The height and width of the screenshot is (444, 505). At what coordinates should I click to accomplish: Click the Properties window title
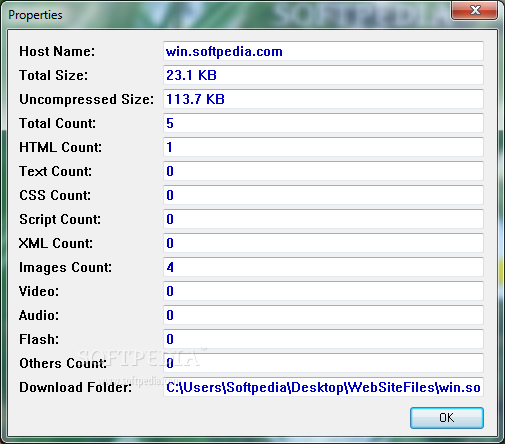coord(35,15)
